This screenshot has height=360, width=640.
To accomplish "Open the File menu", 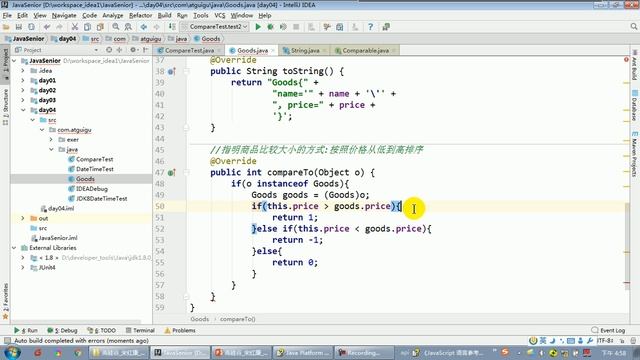I will [x=7, y=16].
